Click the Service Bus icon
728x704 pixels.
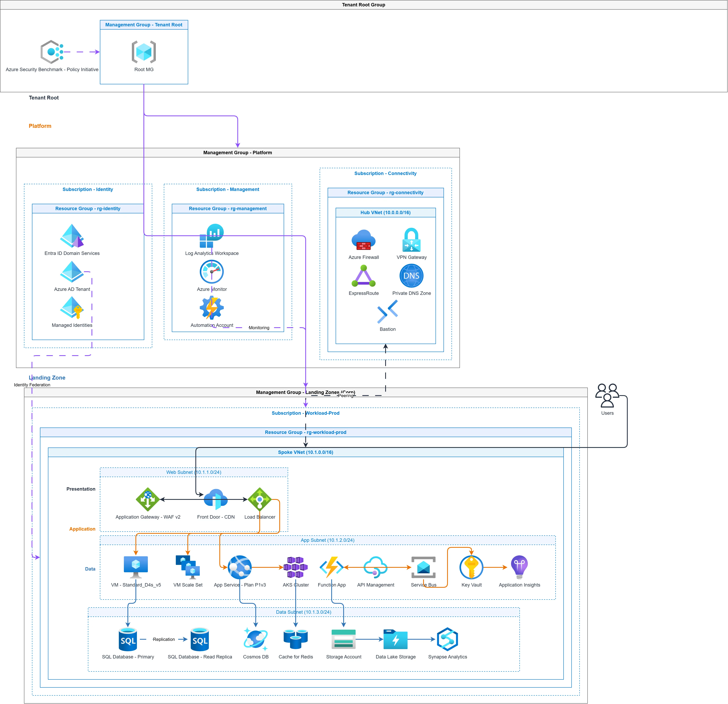[423, 568]
